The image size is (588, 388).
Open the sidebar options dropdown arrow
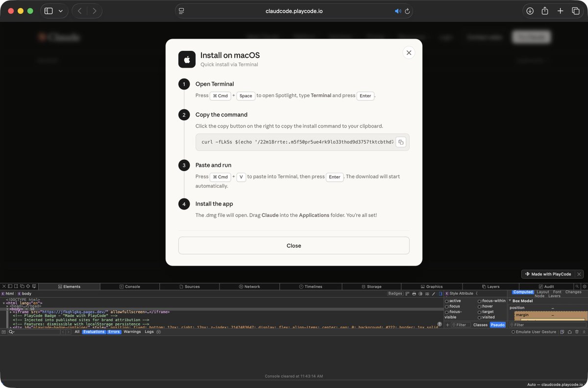coord(61,11)
